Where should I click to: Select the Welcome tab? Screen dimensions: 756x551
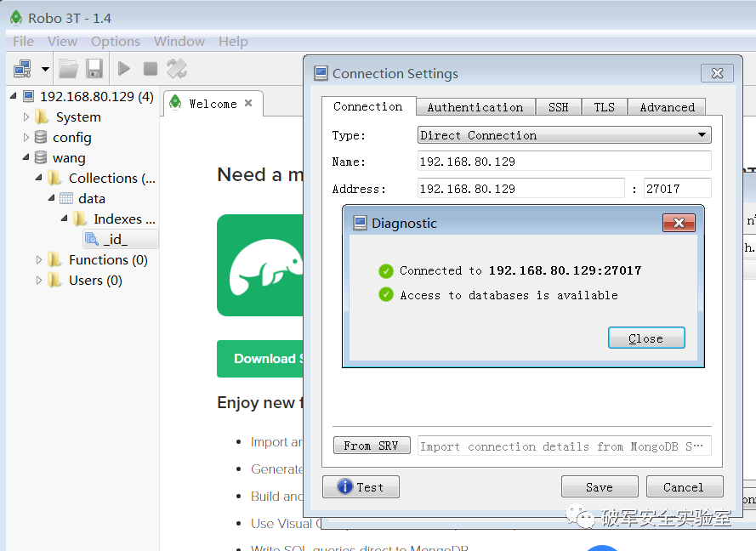(x=213, y=104)
